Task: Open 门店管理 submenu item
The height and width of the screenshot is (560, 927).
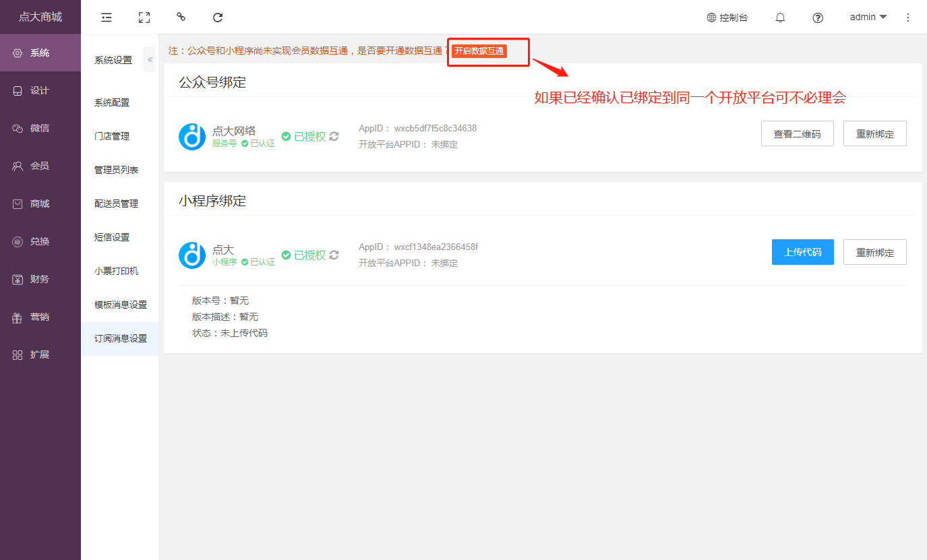Action: (120, 136)
